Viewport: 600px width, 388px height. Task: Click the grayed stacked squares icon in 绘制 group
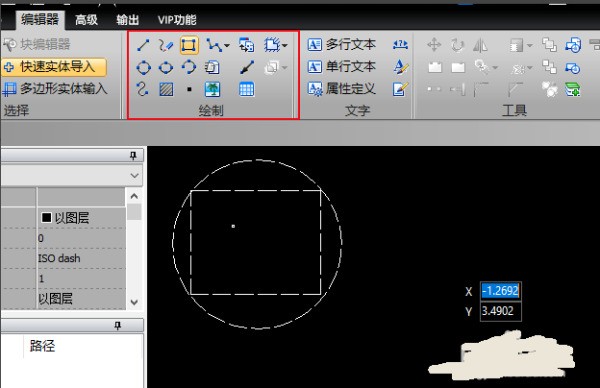271,68
